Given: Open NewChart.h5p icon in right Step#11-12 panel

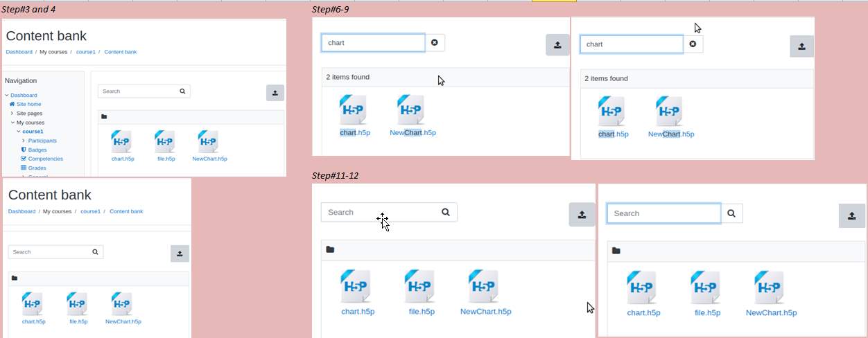Looking at the screenshot, I should coord(770,288).
